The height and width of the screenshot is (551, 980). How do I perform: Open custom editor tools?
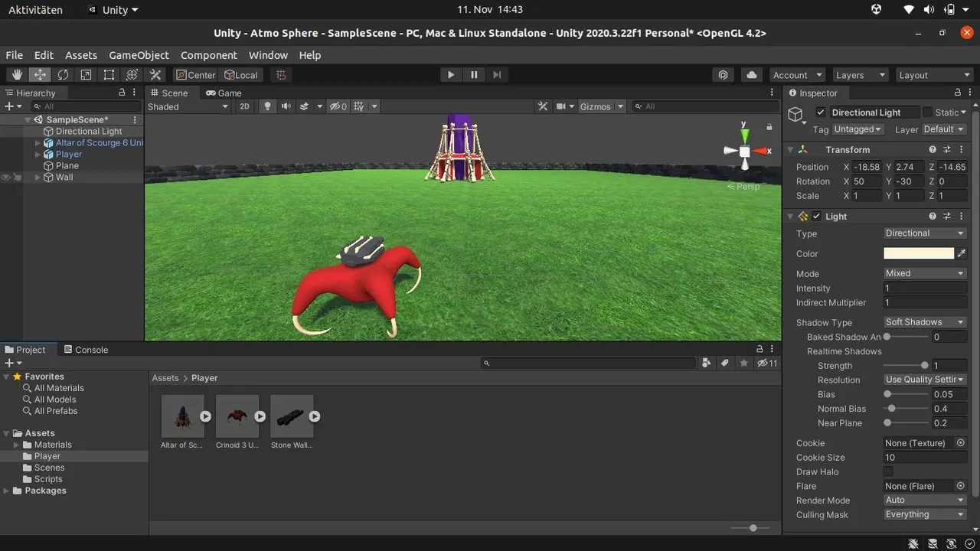click(155, 75)
